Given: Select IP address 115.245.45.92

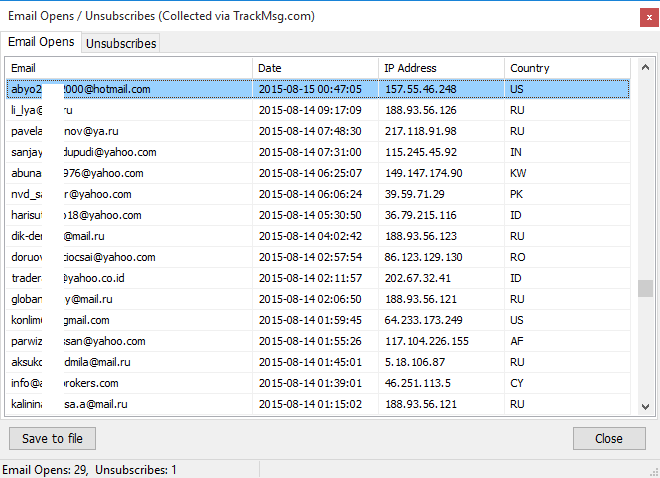Looking at the screenshot, I should pos(420,152).
